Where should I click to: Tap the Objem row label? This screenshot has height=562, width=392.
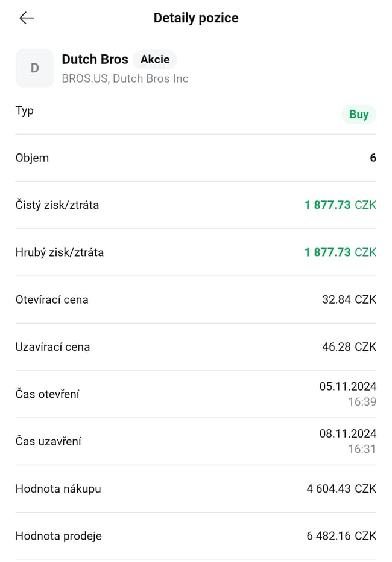pyautogui.click(x=32, y=158)
